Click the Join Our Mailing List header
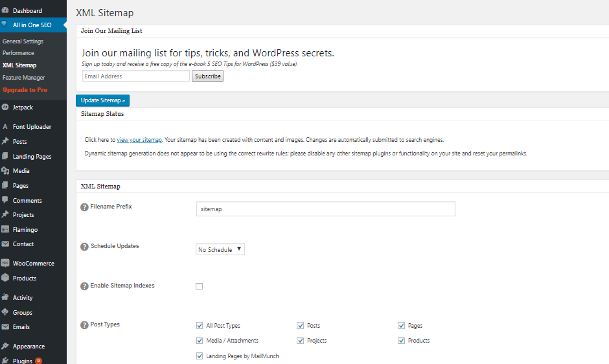The width and height of the screenshot is (609, 364). click(x=111, y=30)
